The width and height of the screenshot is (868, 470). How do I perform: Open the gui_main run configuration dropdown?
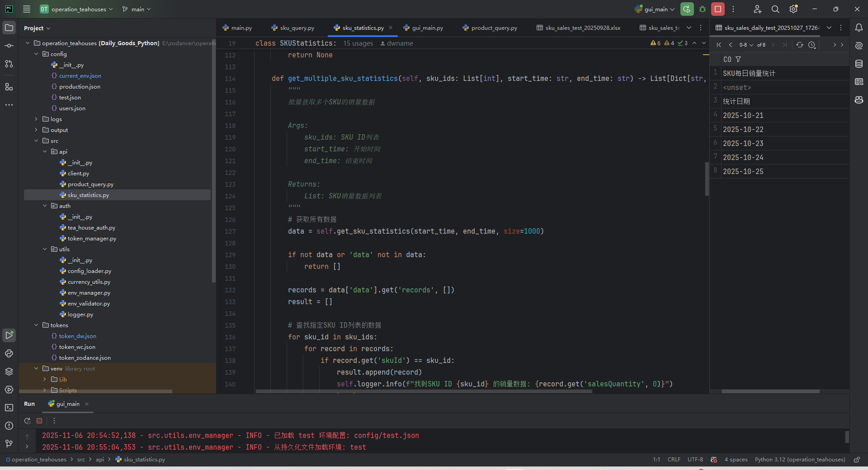click(x=655, y=9)
